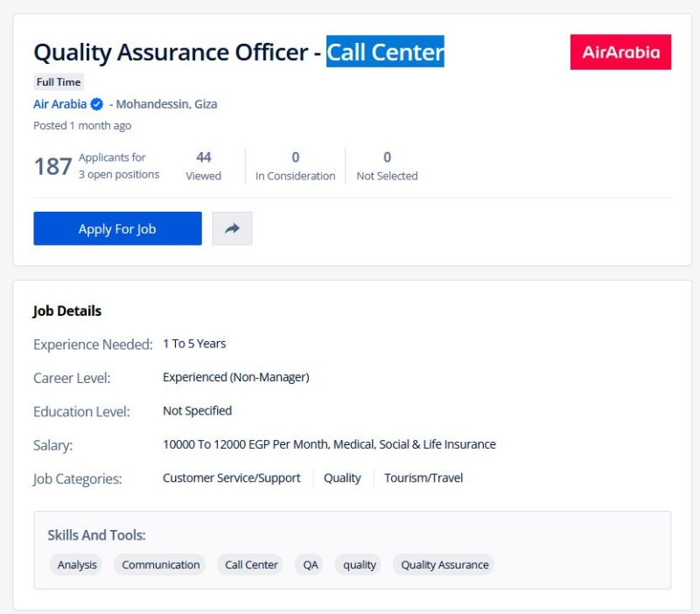Click the 'Salary:' label
Screen dimensions: 700x614
pyautogui.click(x=53, y=445)
